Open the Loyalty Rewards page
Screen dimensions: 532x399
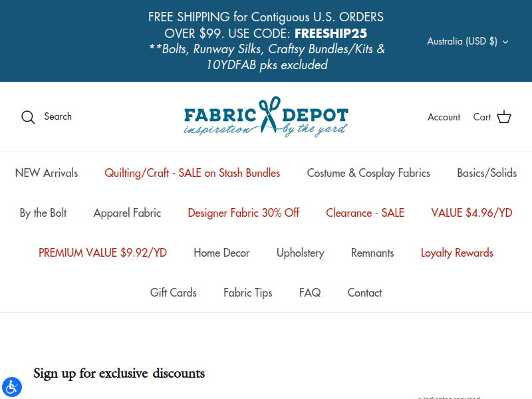point(457,253)
